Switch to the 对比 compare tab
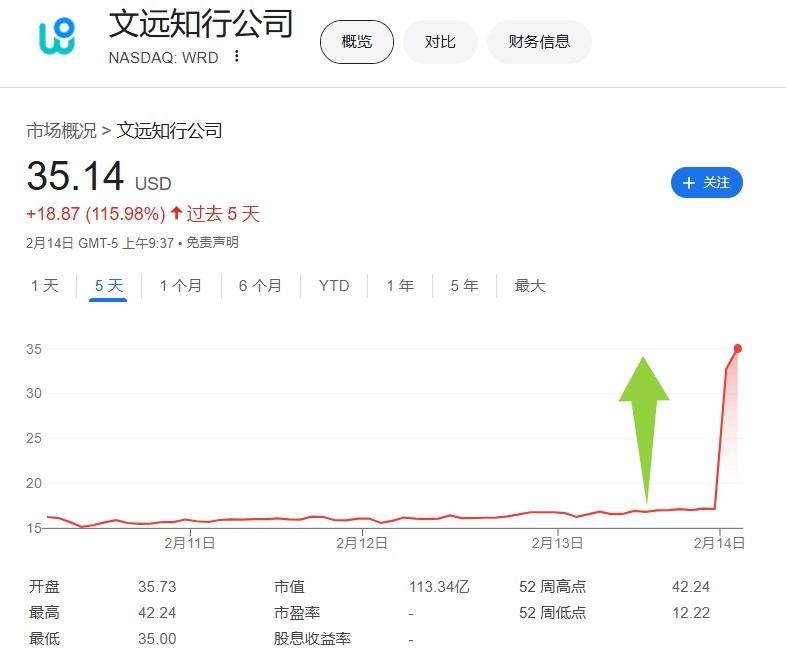Screen dimensions: 786x666 [440, 42]
